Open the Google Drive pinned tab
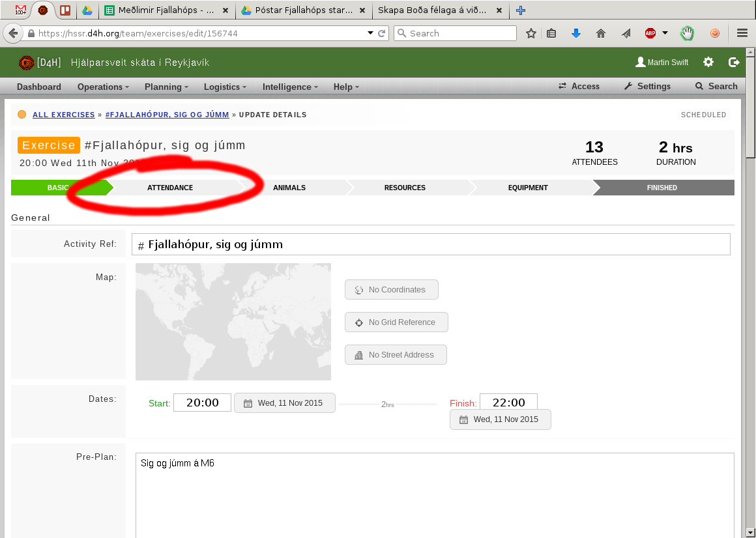 tap(87, 10)
